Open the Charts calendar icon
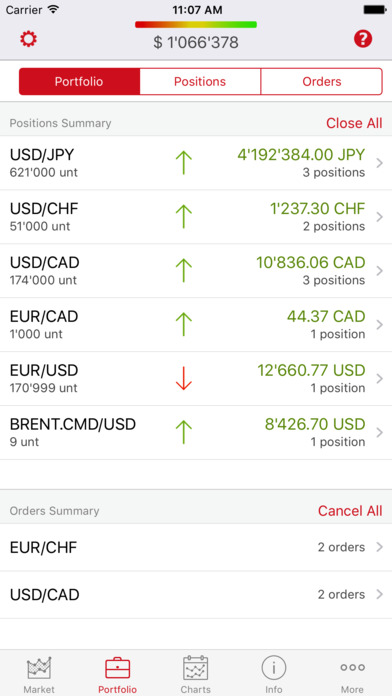The image size is (392, 696). (x=196, y=668)
